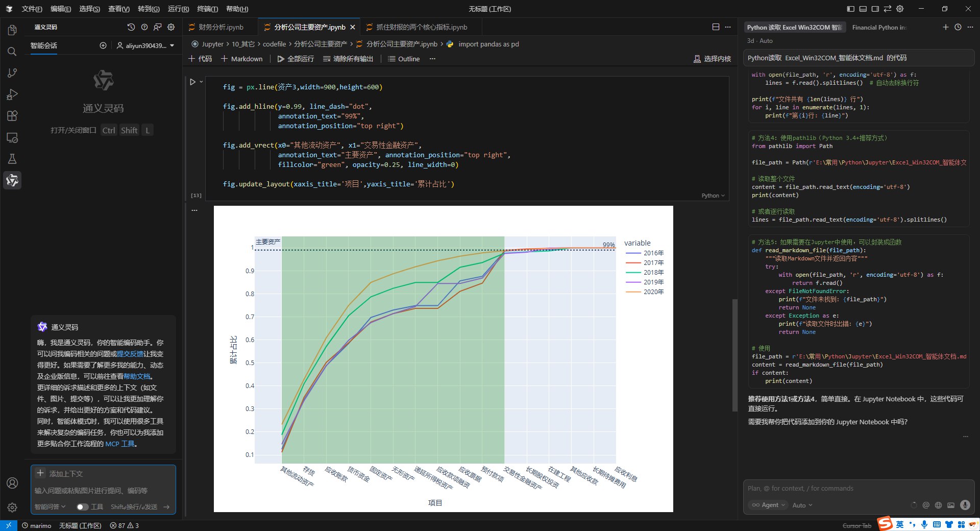Run the code cell with play icon
Viewport: 980px width, 531px height.
[x=193, y=82]
